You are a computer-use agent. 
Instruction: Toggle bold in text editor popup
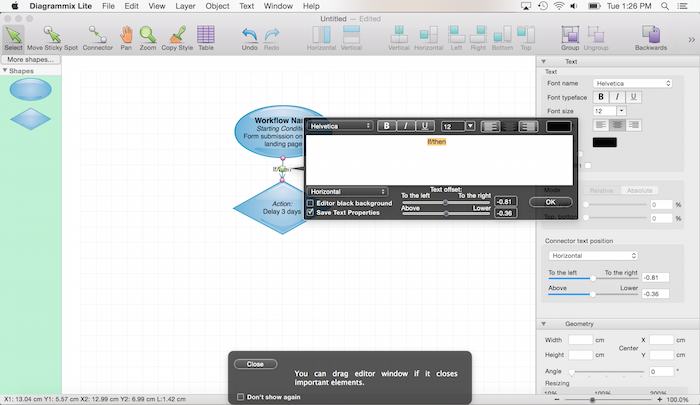(x=387, y=126)
